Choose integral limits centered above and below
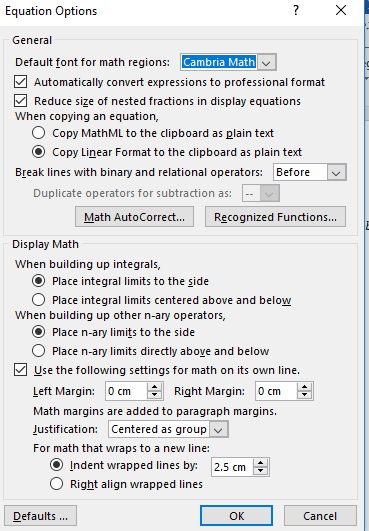The height and width of the screenshot is (531, 369). pos(39,300)
